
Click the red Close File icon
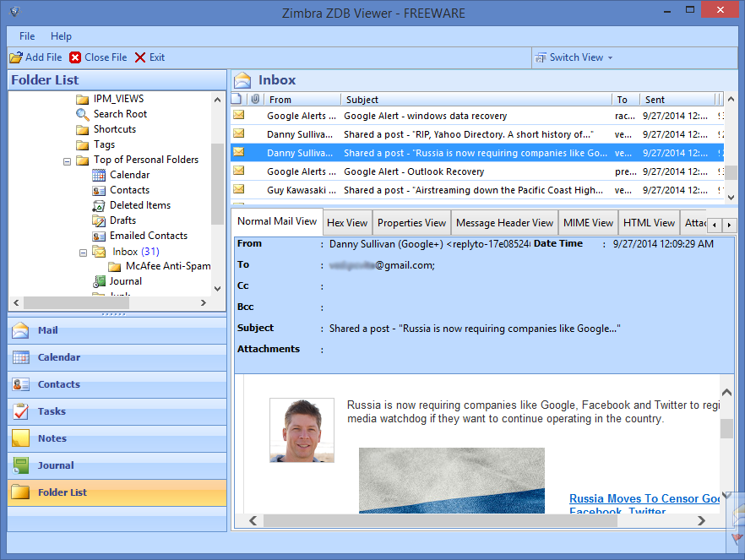point(75,57)
